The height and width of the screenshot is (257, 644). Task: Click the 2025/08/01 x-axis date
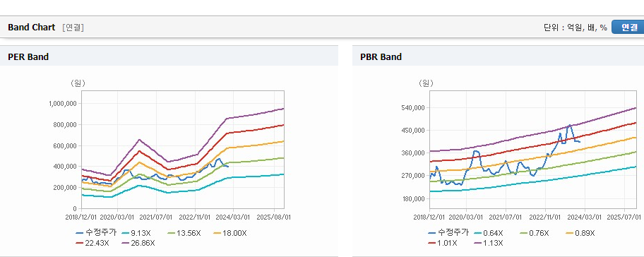273,217
